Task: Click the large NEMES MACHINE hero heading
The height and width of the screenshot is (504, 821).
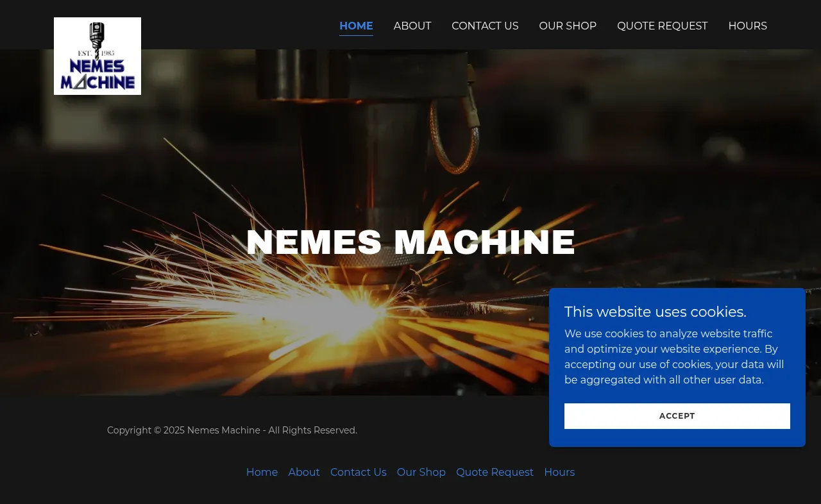Action: [410, 242]
